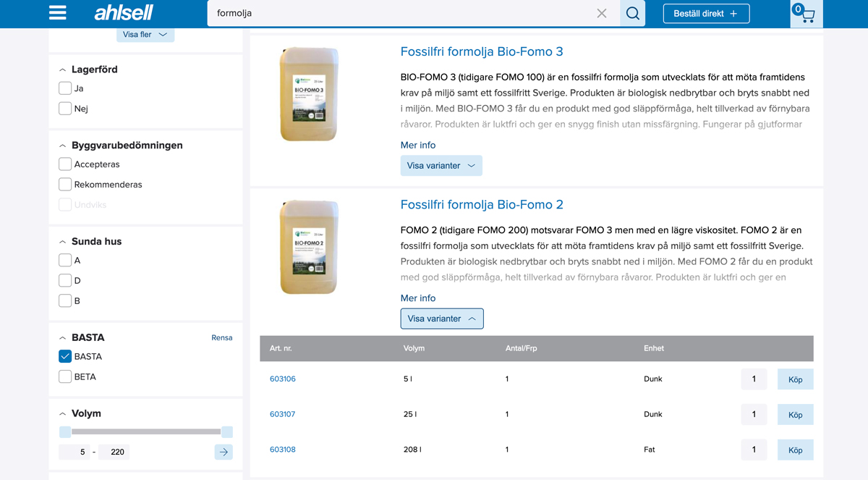Enable the Rekommenderas filter checkbox
The height and width of the screenshot is (480, 868).
tap(65, 185)
